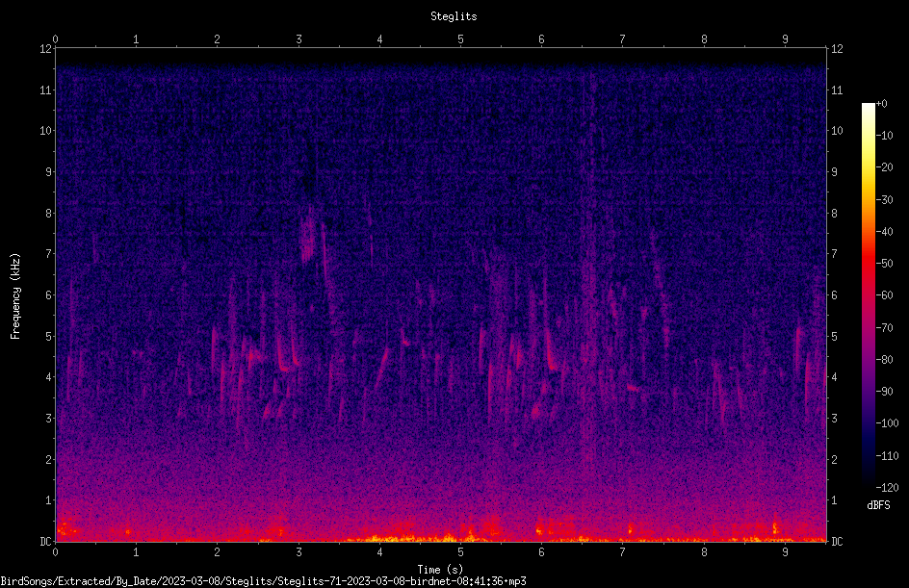
Task: Click the 2 kHz label on left axis
Action: point(48,459)
